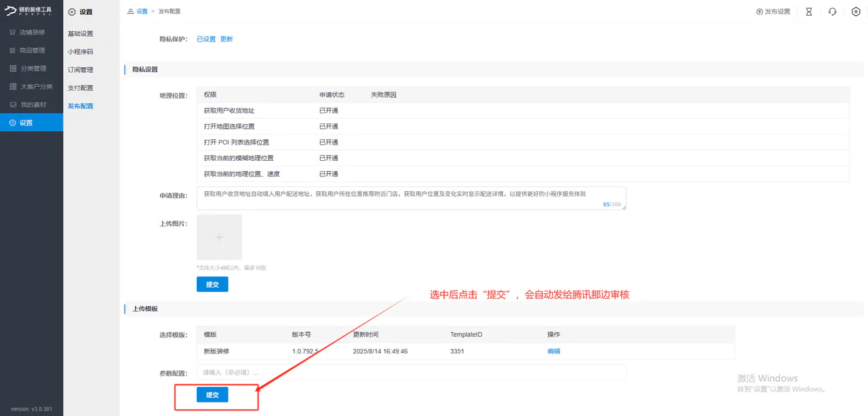Open 大客户分类 in left sidebar
The image size is (868, 416).
[31, 87]
